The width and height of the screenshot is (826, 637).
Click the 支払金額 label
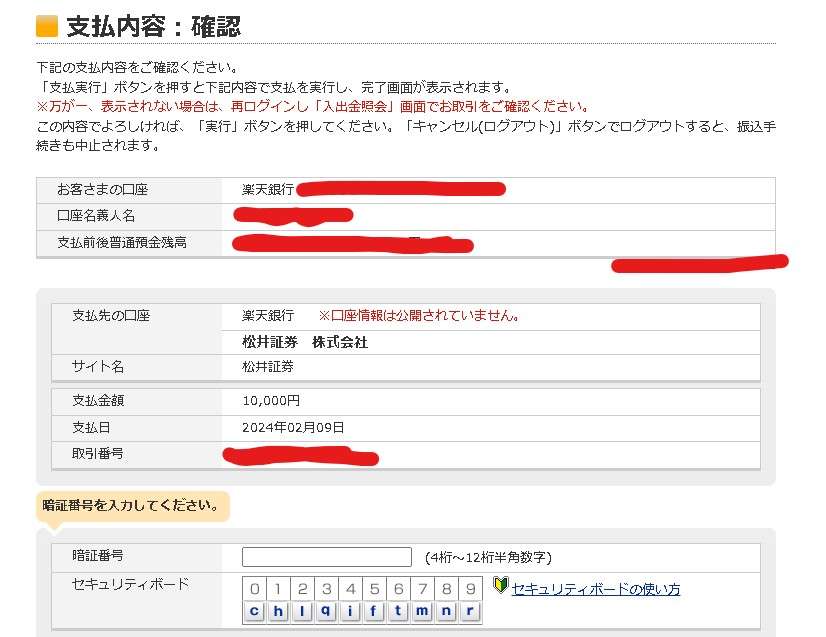[x=98, y=400]
